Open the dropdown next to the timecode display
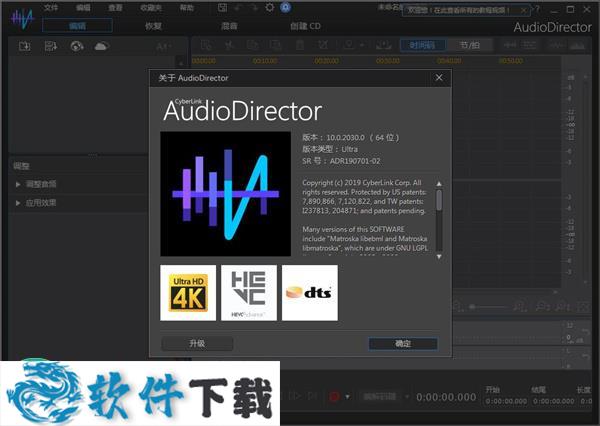This screenshot has width=600, height=426. [x=407, y=397]
